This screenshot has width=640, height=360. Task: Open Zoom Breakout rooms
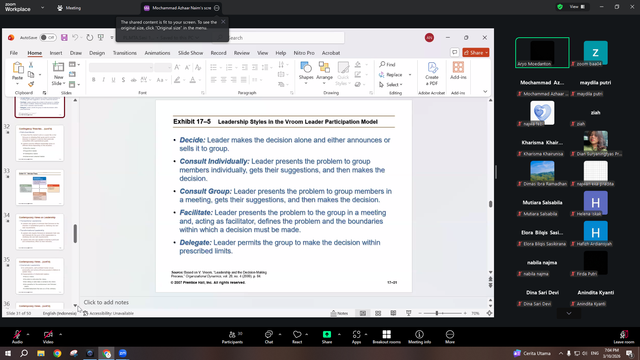coord(387,337)
